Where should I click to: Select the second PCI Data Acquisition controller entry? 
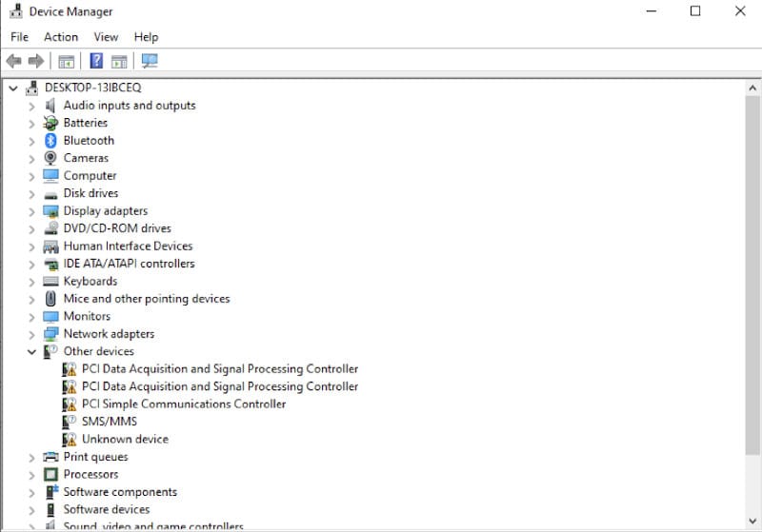point(220,386)
